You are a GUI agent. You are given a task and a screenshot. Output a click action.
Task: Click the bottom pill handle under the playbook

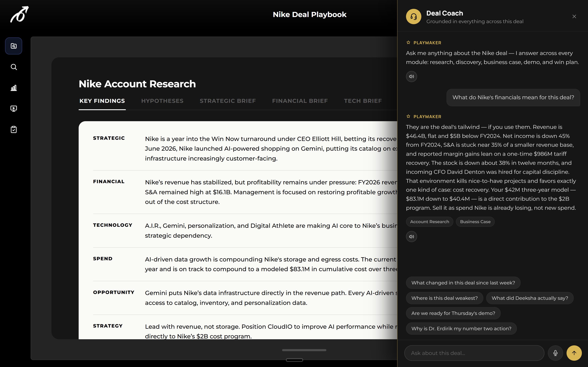[294, 360]
